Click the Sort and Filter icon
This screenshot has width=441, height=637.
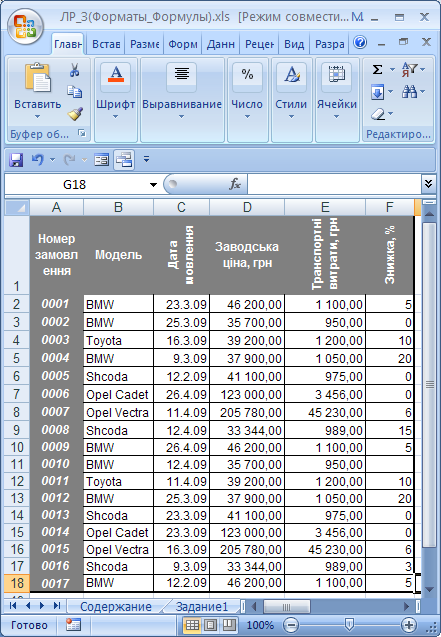[x=409, y=69]
